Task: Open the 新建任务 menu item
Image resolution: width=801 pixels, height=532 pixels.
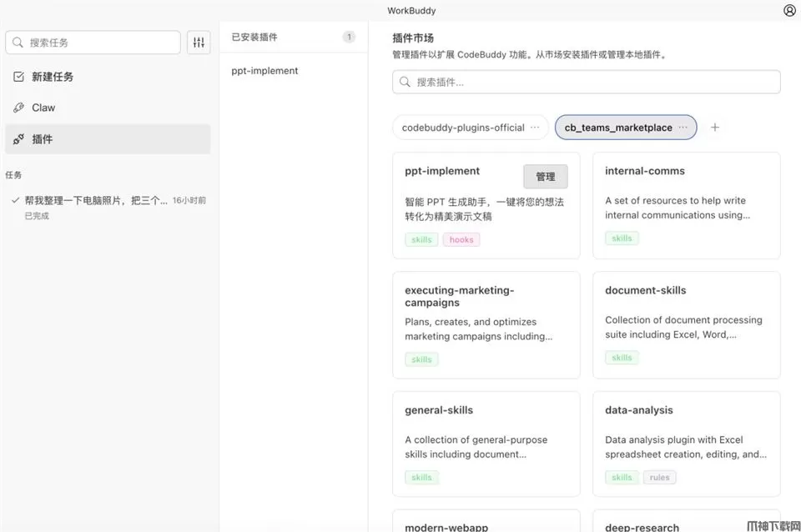Action: pos(53,77)
